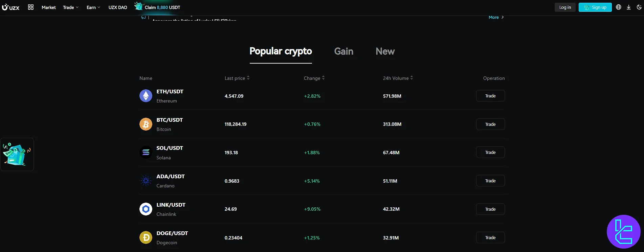Open the floating gift box widget

click(x=17, y=154)
